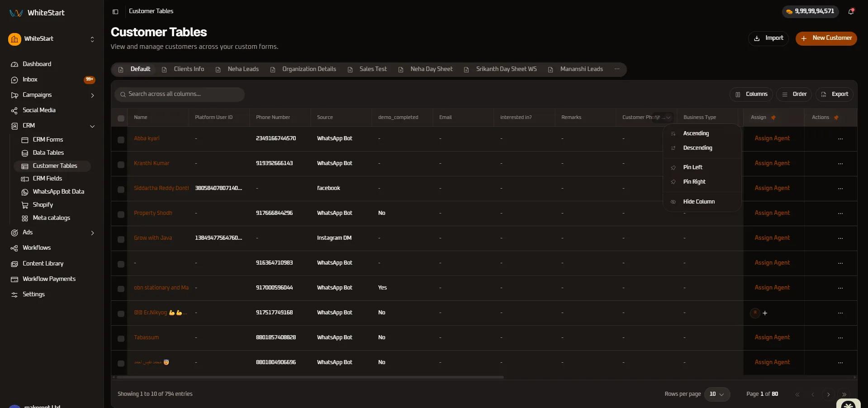This screenshot has width=868, height=408.
Task: Choose Pin Left option
Action: [x=702, y=167]
